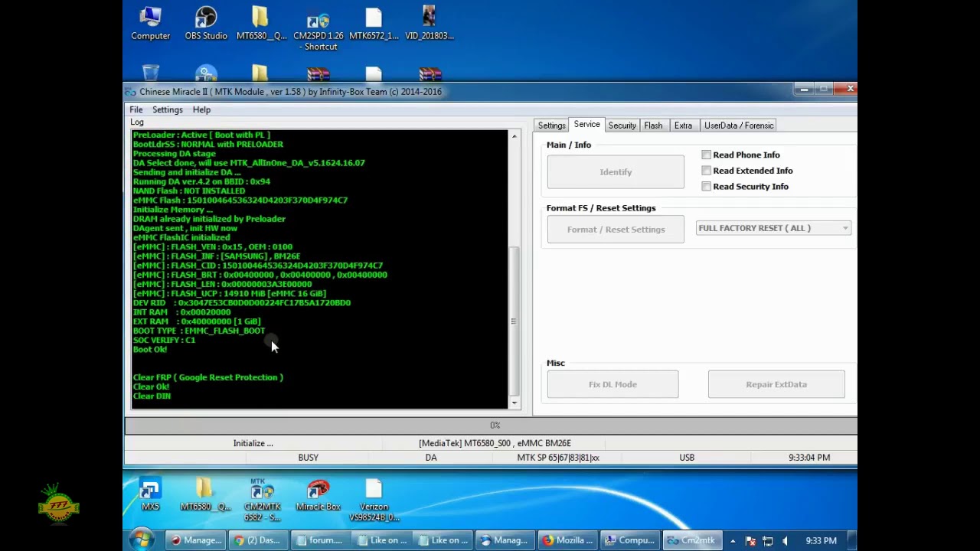
Task: Switch to the Extra tab
Action: click(x=683, y=126)
